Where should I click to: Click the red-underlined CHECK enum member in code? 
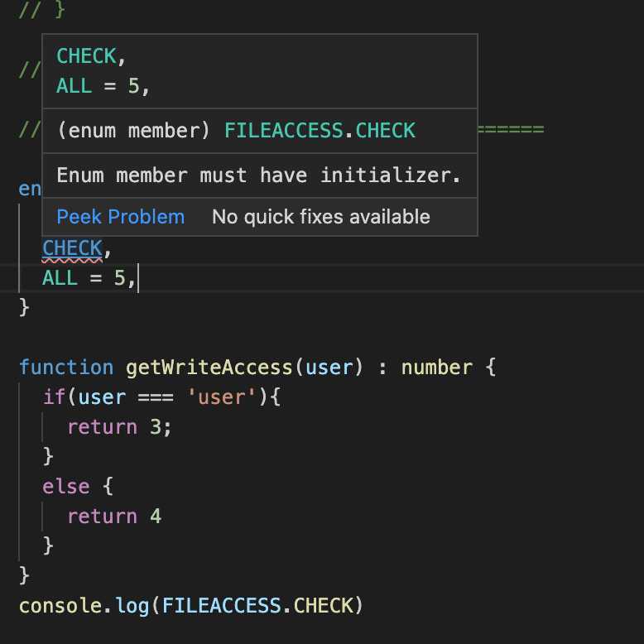coord(72,248)
